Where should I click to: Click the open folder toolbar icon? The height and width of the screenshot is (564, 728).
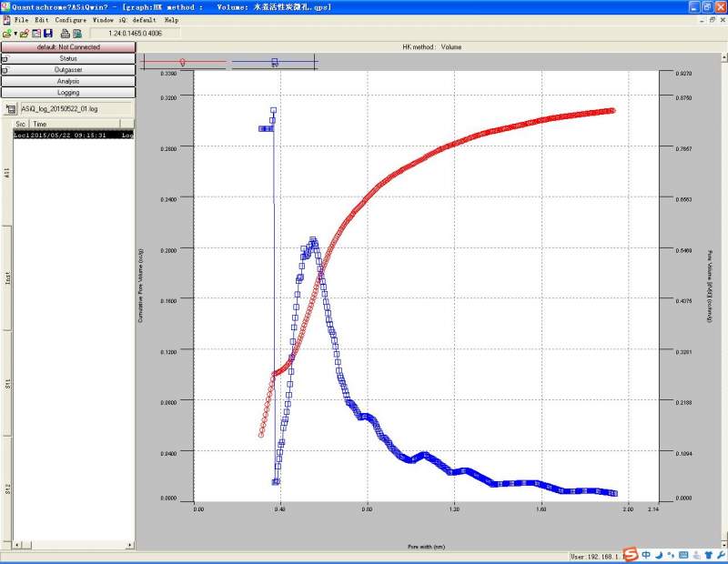pyautogui.click(x=25, y=34)
